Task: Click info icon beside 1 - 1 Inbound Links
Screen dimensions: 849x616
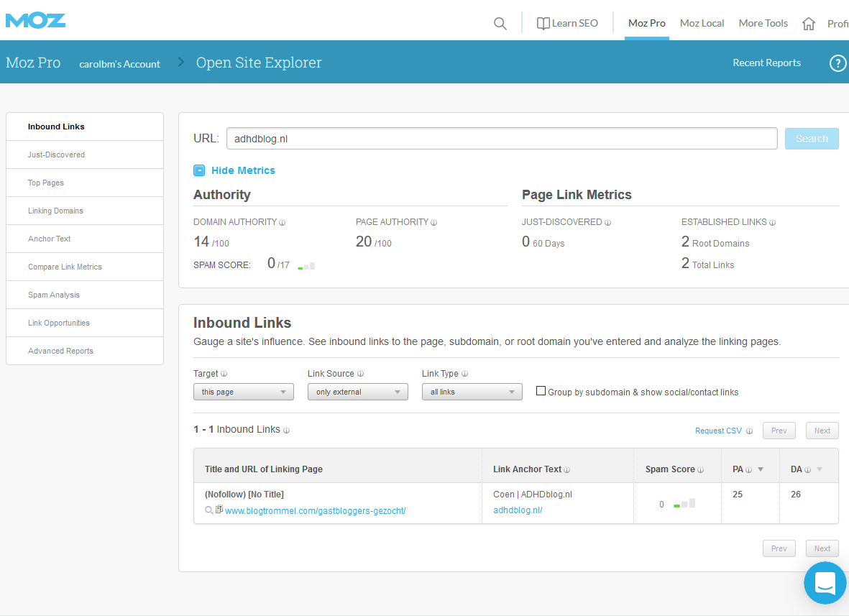Action: coord(286,431)
